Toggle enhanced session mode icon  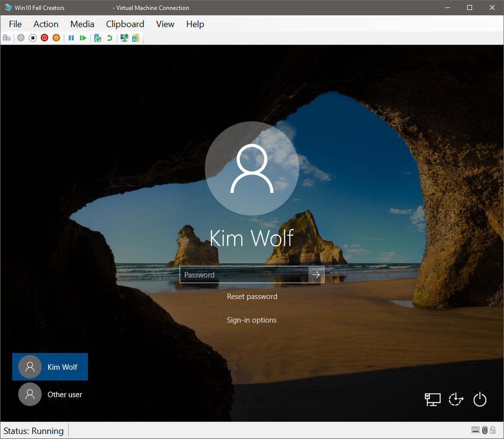click(x=124, y=38)
